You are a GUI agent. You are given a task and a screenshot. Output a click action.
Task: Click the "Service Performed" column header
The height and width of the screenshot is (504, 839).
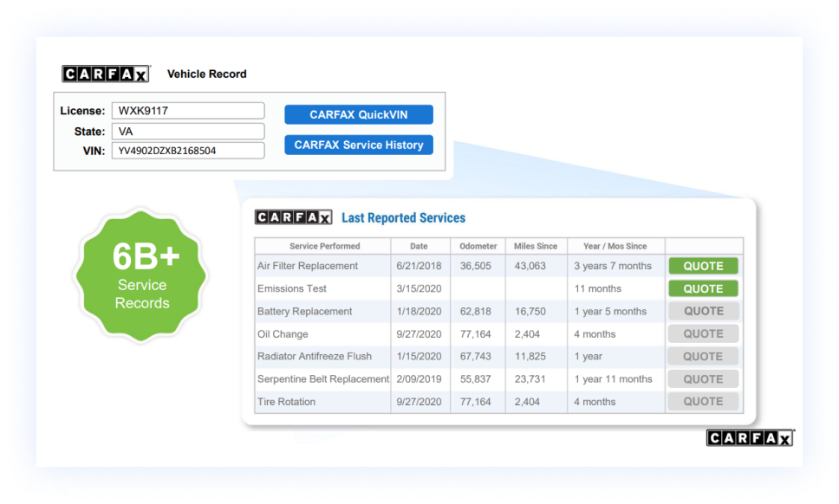324,247
